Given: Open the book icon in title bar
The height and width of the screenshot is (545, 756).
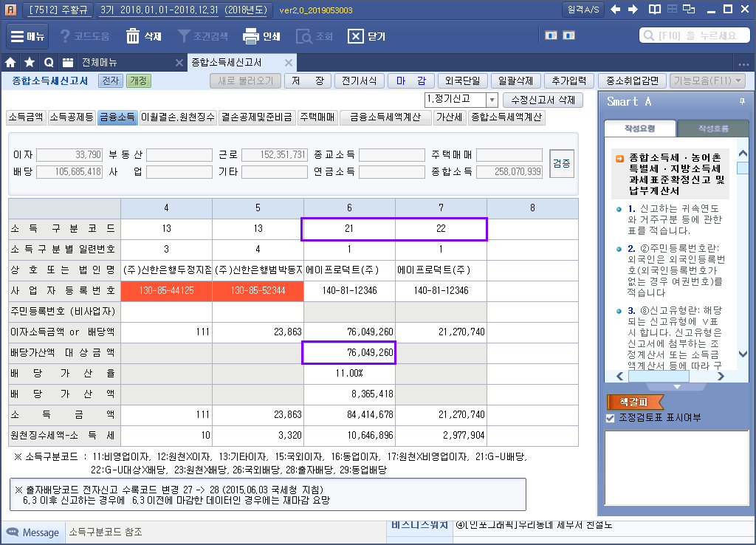Looking at the screenshot, I should (654, 10).
